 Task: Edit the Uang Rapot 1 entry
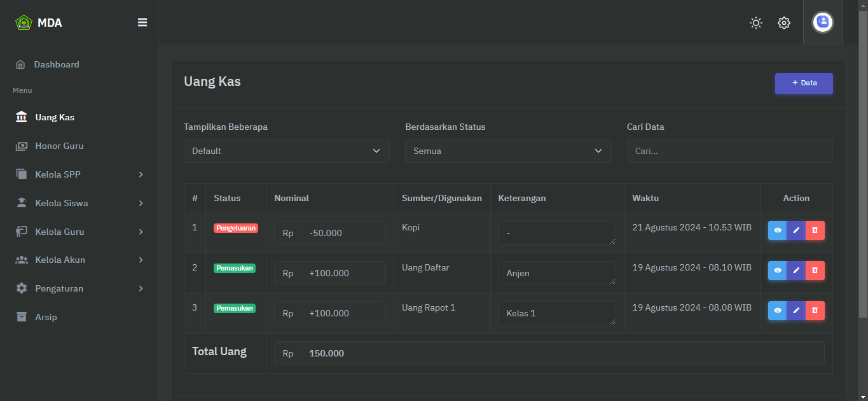(796, 311)
